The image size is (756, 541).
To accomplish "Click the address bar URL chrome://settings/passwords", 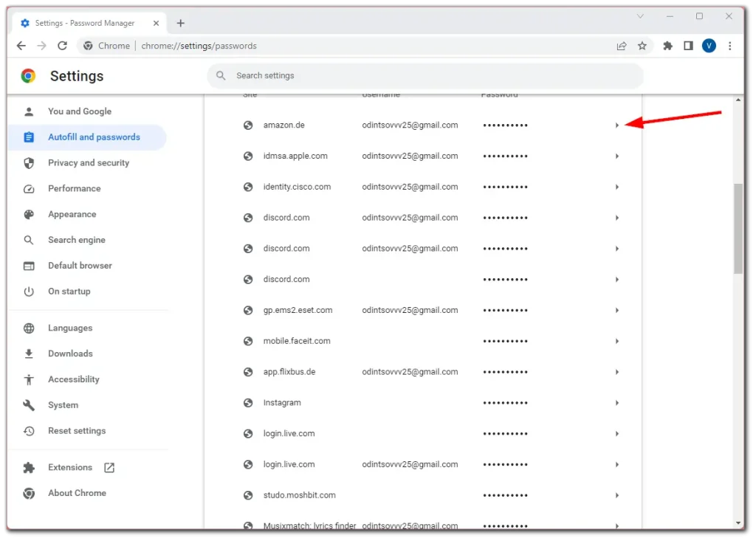I will coord(199,46).
